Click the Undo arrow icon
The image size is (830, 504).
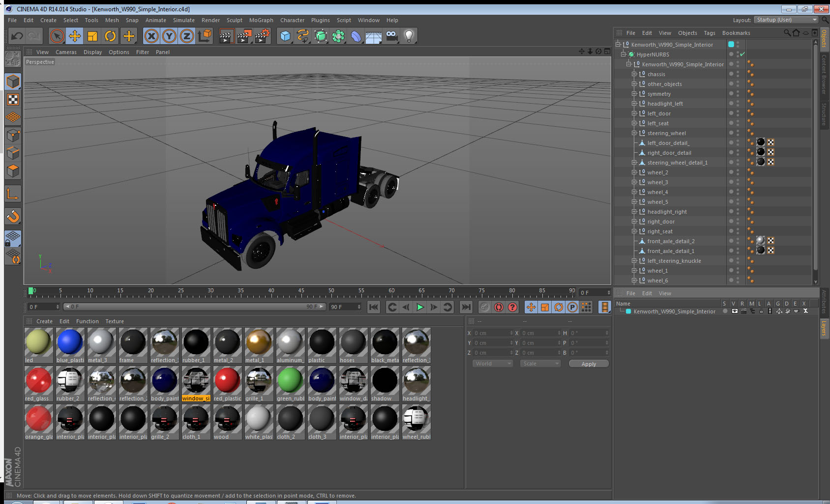pyautogui.click(x=17, y=36)
